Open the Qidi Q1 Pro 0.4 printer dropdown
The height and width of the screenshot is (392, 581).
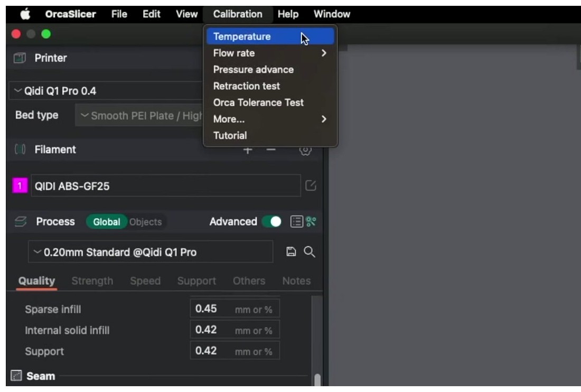[106, 91]
